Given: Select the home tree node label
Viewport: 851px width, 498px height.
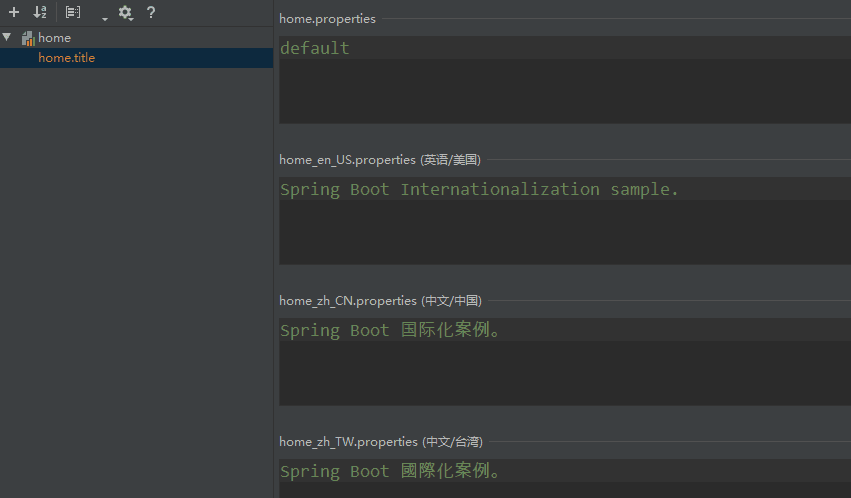Looking at the screenshot, I should pos(55,38).
